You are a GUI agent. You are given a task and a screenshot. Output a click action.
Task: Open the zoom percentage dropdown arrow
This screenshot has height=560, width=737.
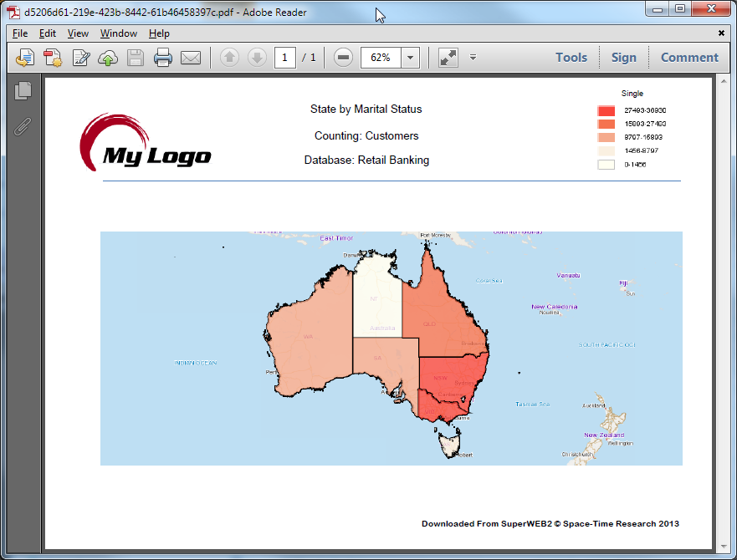tap(410, 58)
